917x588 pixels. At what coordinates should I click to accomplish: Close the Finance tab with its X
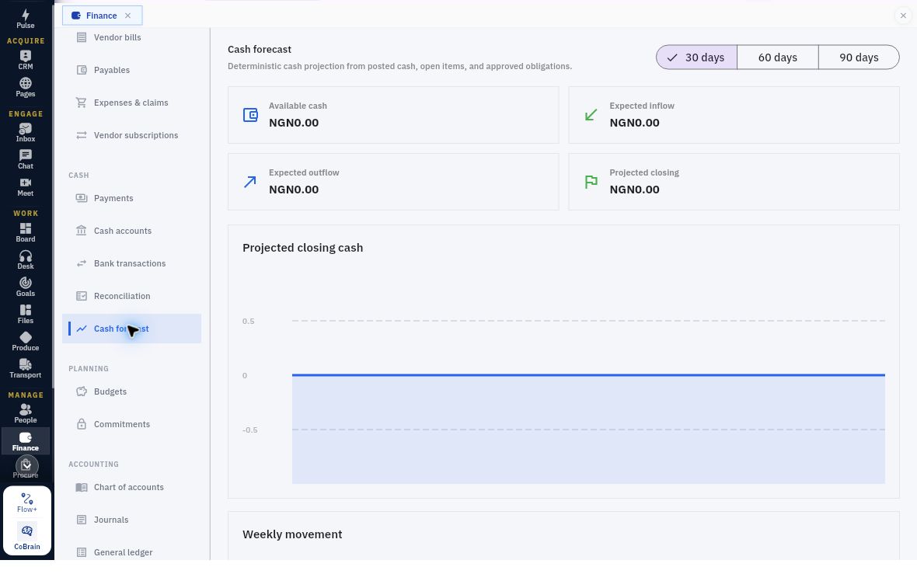128,16
